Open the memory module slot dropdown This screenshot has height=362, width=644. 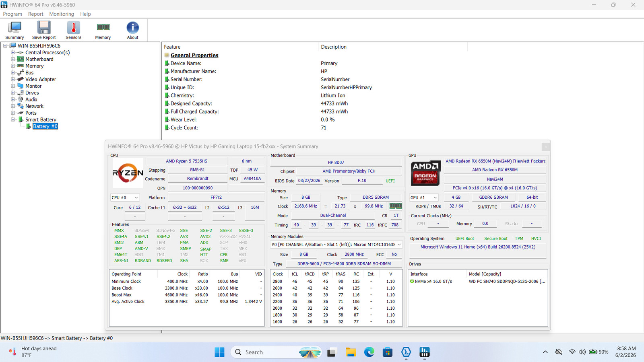(336, 245)
